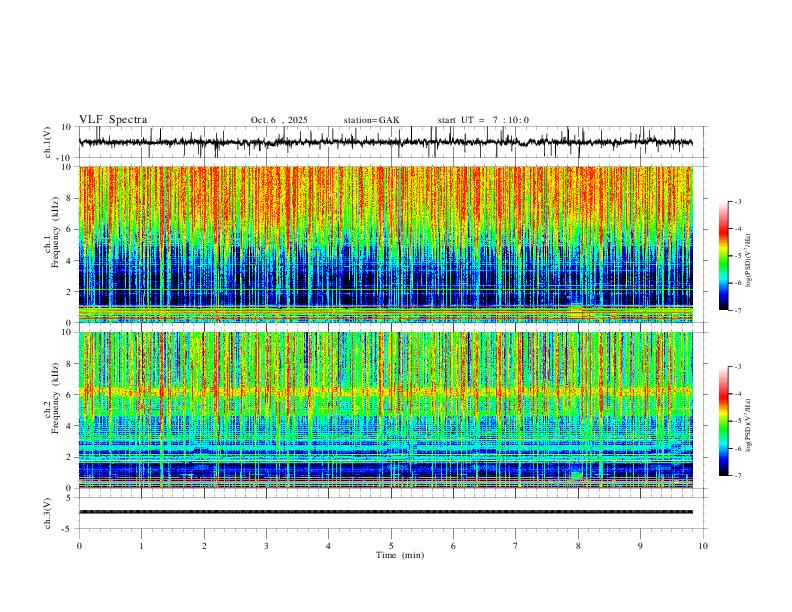
Task: Click the time axis tick label '0'
Action: [79, 546]
